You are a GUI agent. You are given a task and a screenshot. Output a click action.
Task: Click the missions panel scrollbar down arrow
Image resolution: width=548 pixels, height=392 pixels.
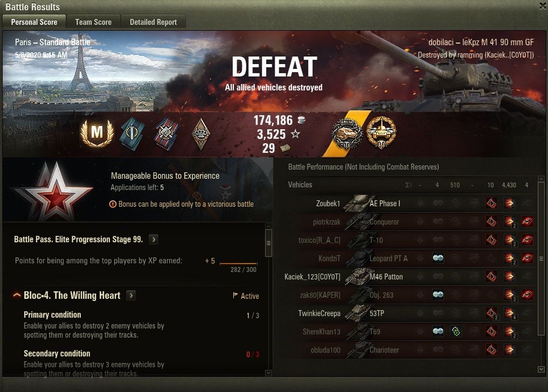pyautogui.click(x=268, y=373)
